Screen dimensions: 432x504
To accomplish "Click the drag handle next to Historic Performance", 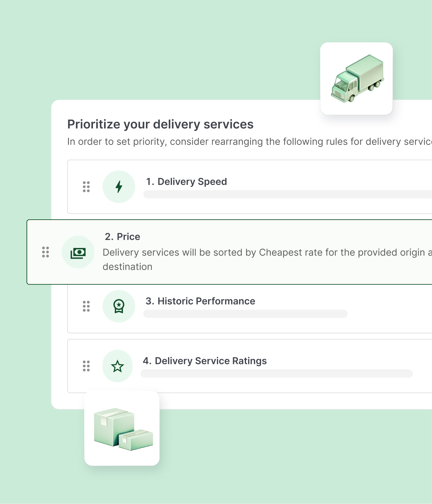I will [86, 306].
